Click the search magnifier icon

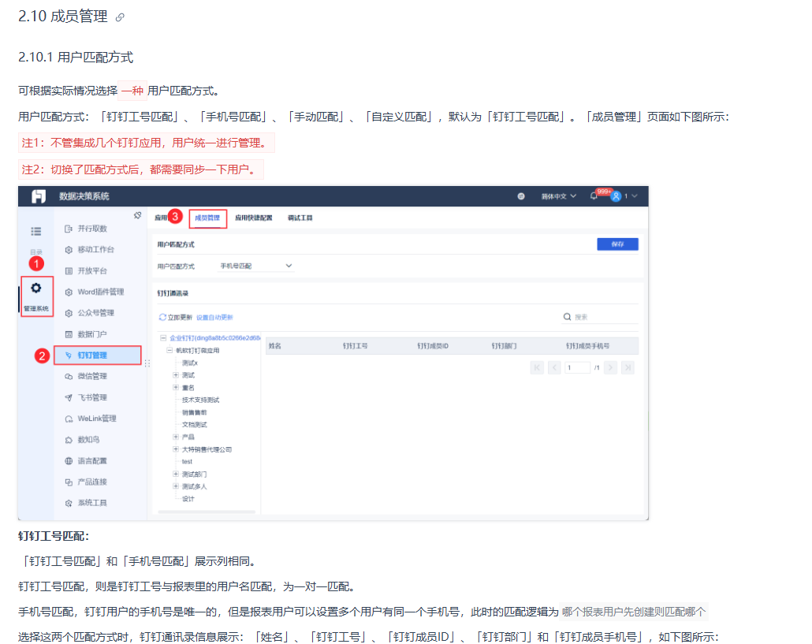[567, 317]
